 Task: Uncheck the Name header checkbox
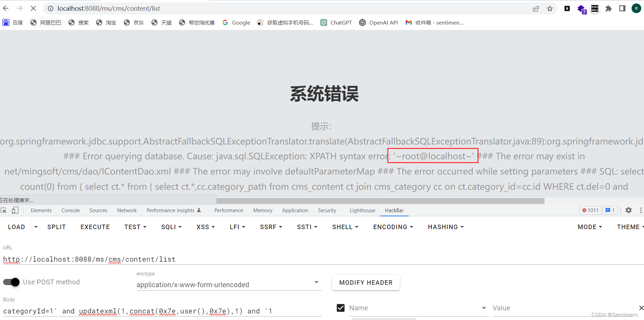pyautogui.click(x=341, y=308)
